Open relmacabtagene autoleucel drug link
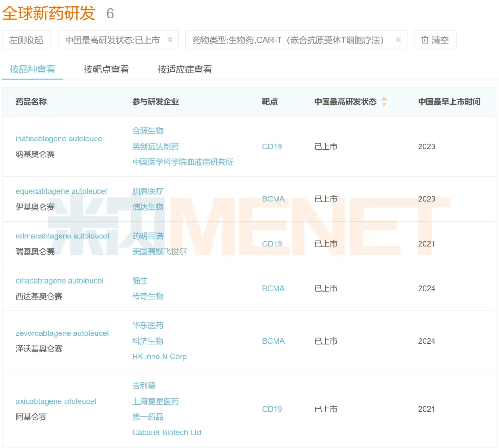This screenshot has width=499, height=448. 62,236
